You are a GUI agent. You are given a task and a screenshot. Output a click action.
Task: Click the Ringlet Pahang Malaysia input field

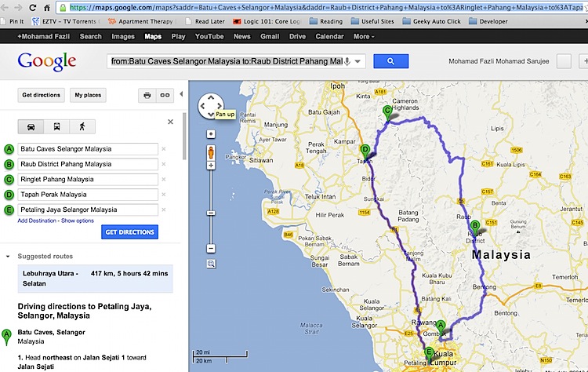pos(88,180)
